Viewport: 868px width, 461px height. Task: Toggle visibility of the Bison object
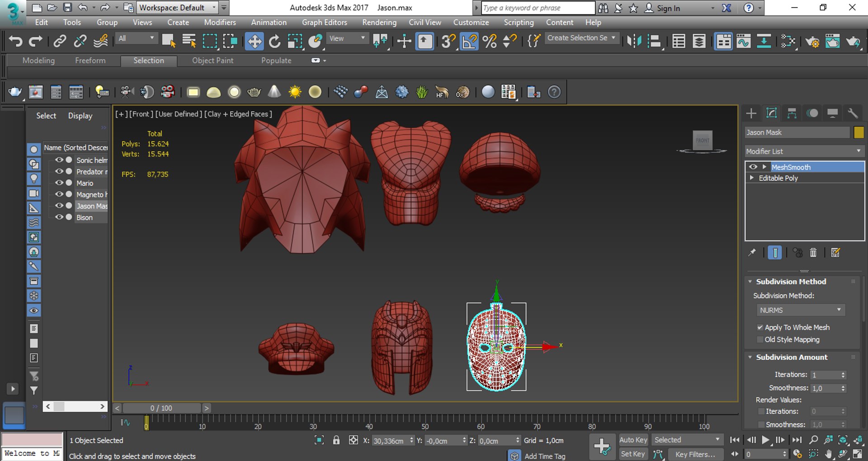coord(59,217)
